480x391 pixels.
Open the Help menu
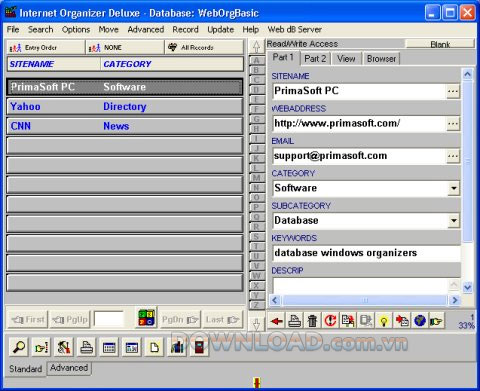tap(251, 30)
